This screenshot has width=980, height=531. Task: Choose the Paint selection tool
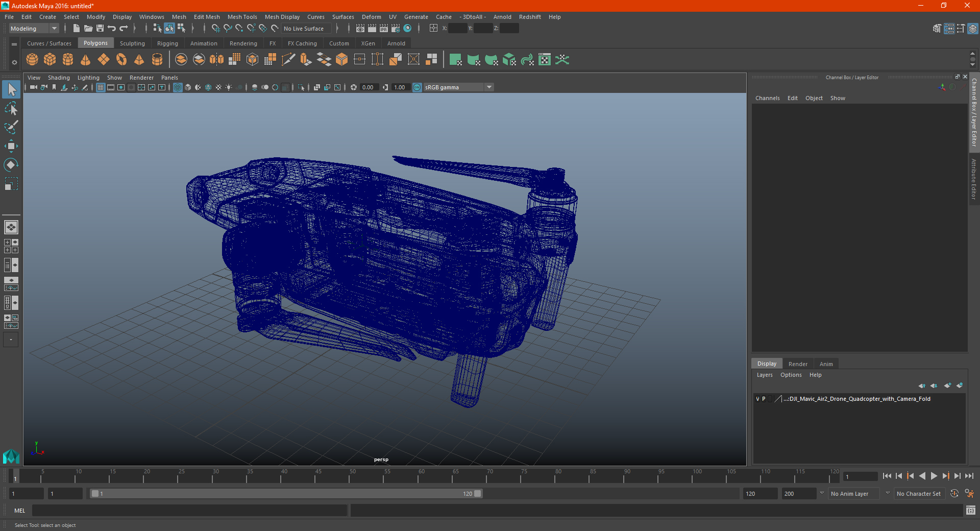[11, 127]
